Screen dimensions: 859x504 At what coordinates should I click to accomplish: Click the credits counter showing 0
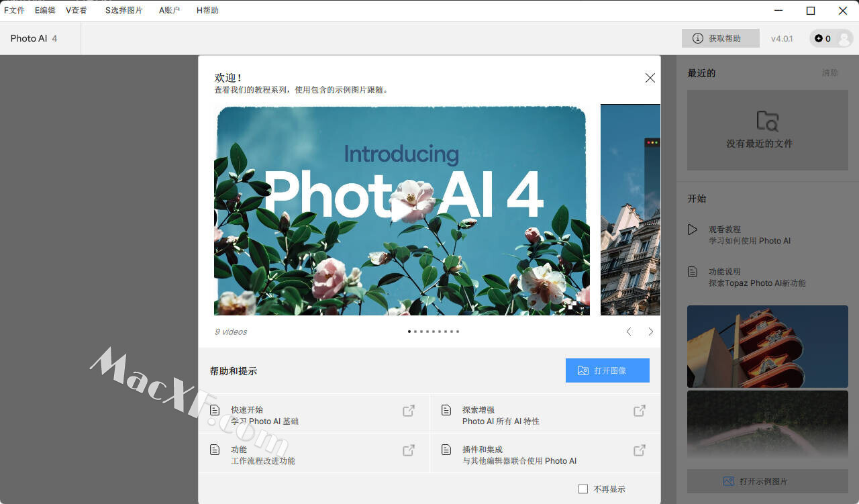pos(823,39)
